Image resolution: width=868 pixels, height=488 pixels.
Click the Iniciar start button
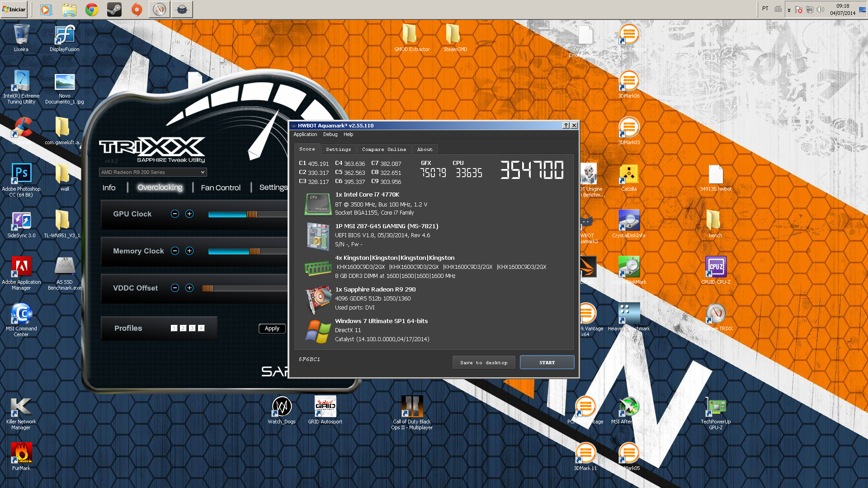click(x=14, y=9)
